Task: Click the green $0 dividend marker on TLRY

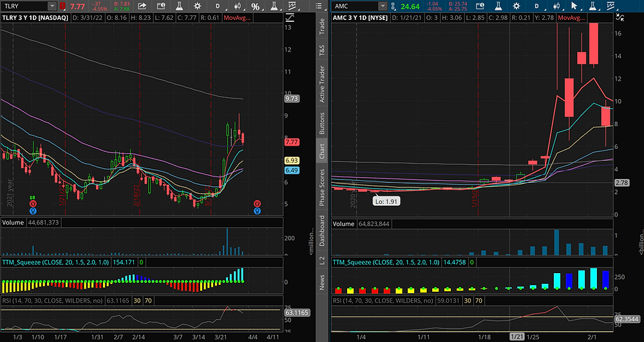Action: (x=32, y=198)
